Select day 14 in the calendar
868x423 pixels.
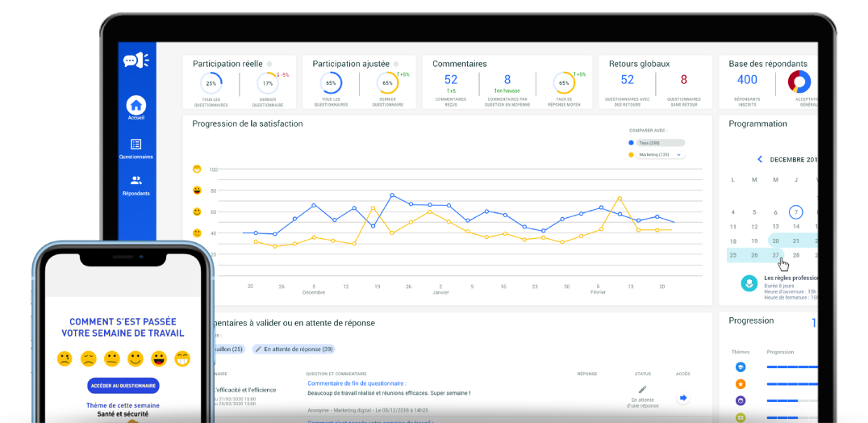coord(795,227)
